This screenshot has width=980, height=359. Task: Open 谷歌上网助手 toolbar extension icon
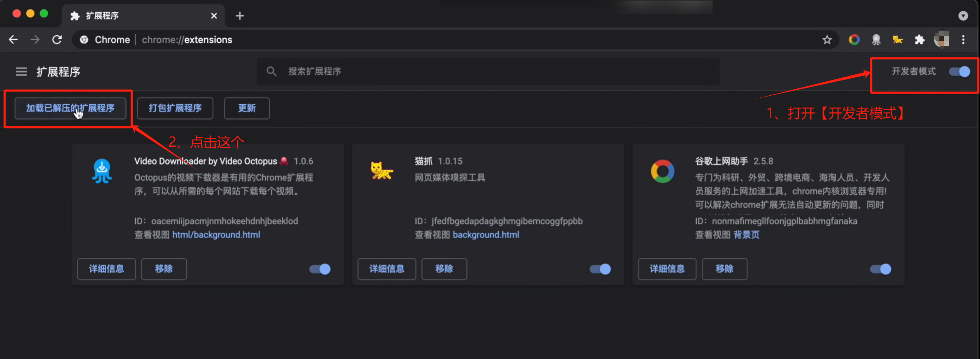pyautogui.click(x=854, y=40)
